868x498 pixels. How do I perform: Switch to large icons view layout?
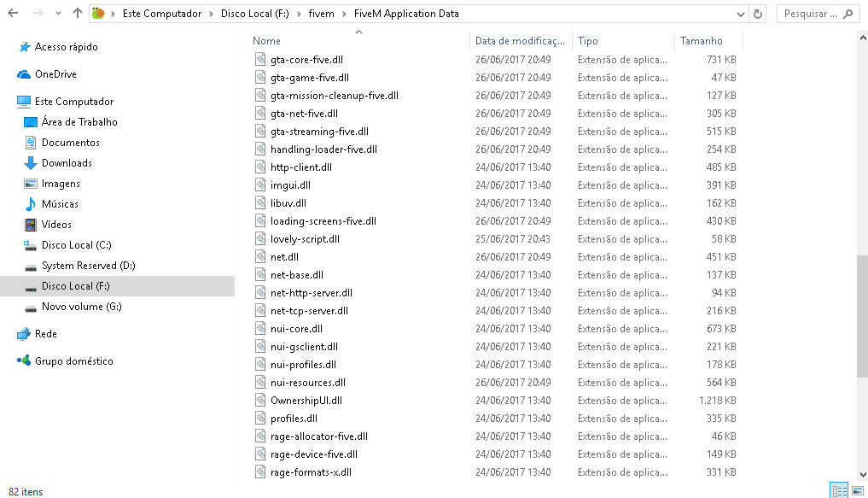click(858, 491)
